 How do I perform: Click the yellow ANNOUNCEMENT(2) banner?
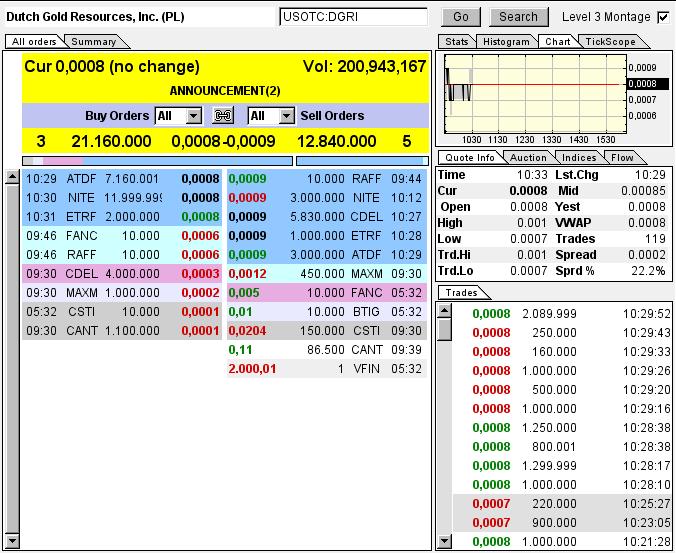tap(225, 91)
